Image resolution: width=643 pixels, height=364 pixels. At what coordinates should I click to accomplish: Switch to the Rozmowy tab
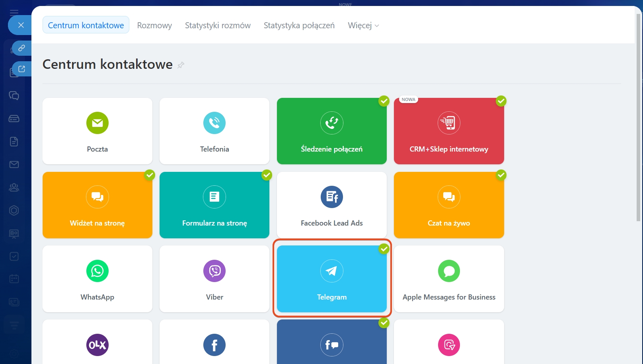[x=154, y=25]
